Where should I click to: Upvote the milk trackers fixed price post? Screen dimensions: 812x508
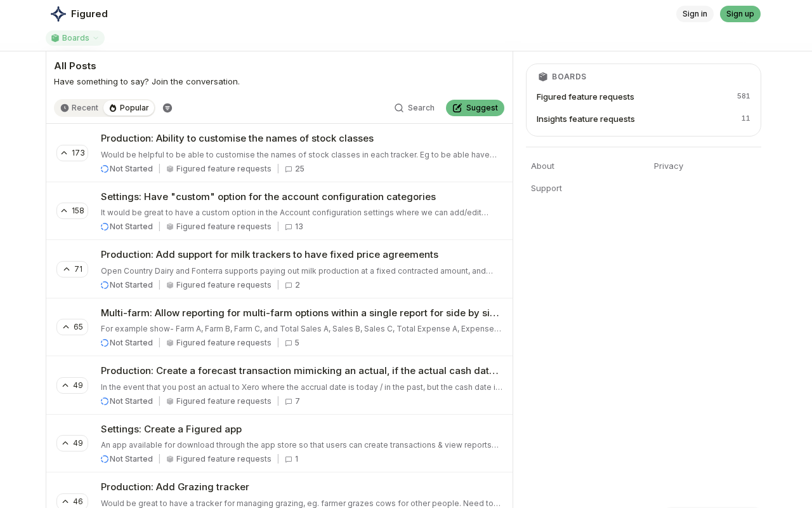click(x=72, y=269)
